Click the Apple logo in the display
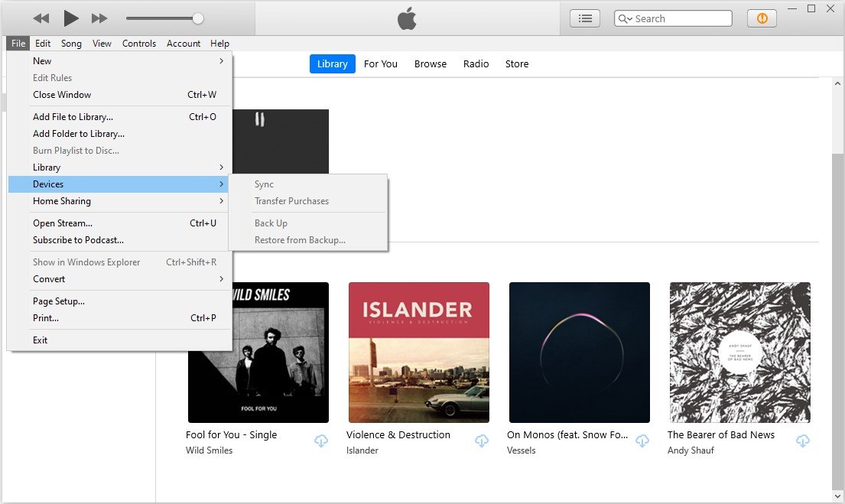Screen dimensions: 845x504 (x=407, y=18)
